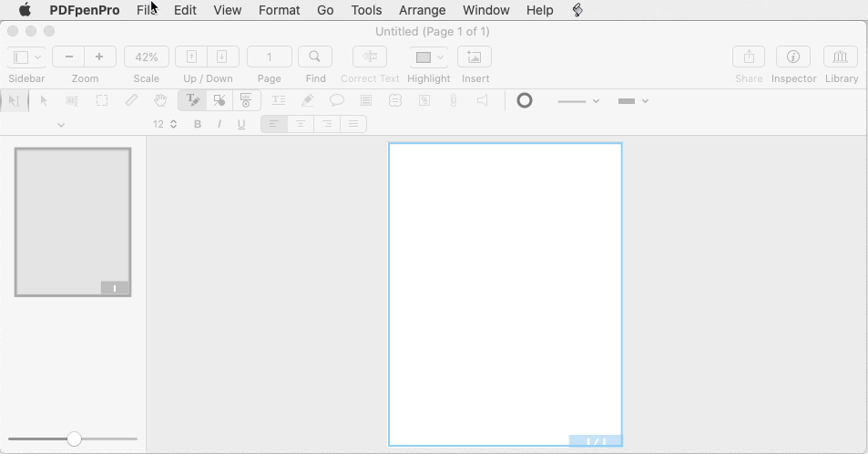This screenshot has height=454, width=868.
Task: Select the text markup tool
Action: 191,100
